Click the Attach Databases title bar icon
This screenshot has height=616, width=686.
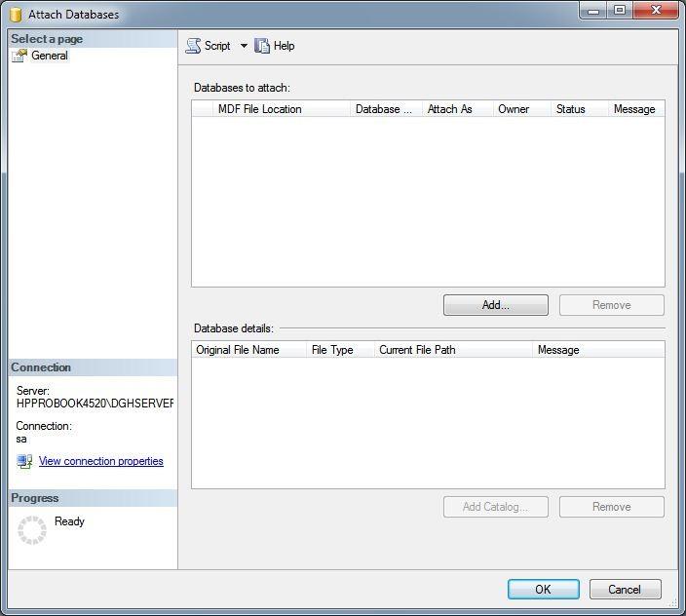(x=16, y=14)
